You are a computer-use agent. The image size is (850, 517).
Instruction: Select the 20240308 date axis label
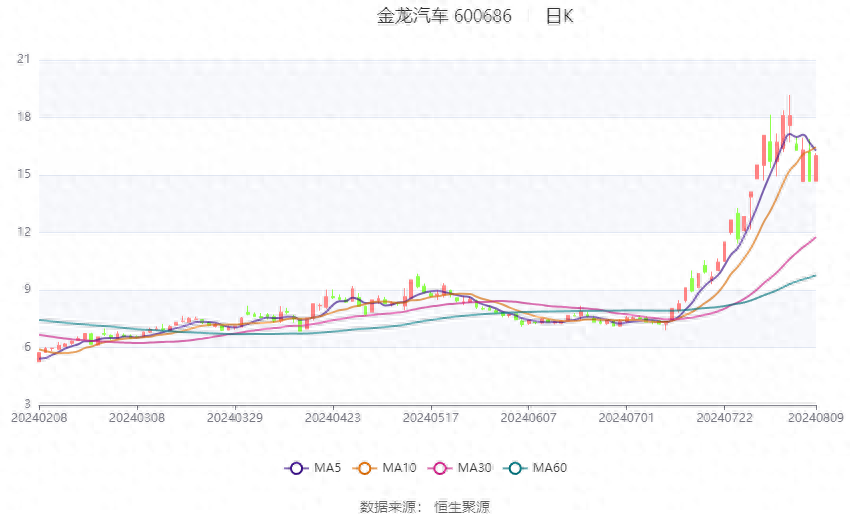(137, 418)
